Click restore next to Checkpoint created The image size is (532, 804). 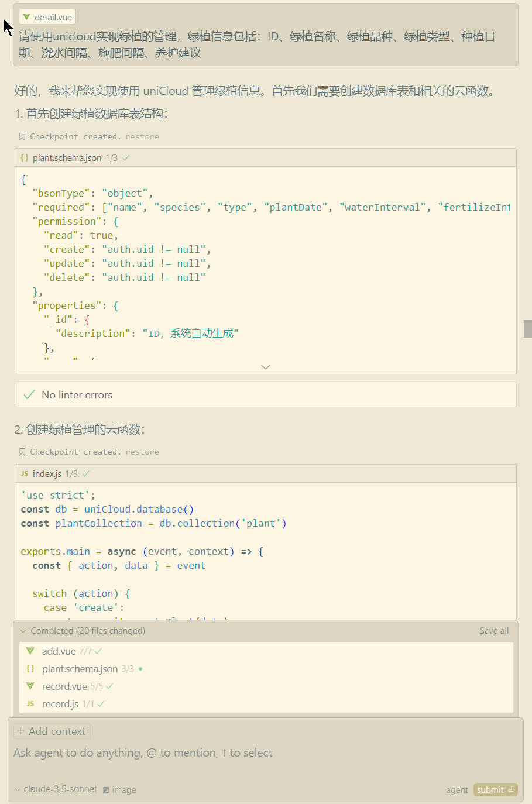(x=142, y=136)
